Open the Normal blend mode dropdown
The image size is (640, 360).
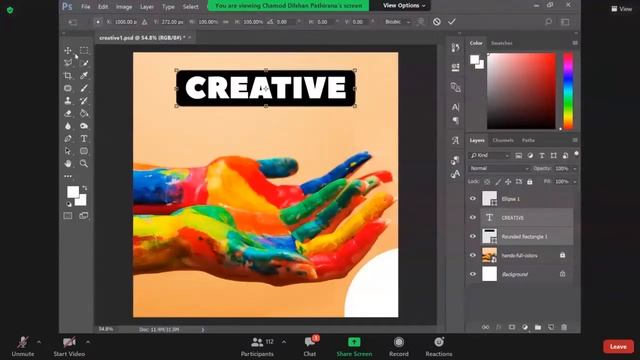499,168
